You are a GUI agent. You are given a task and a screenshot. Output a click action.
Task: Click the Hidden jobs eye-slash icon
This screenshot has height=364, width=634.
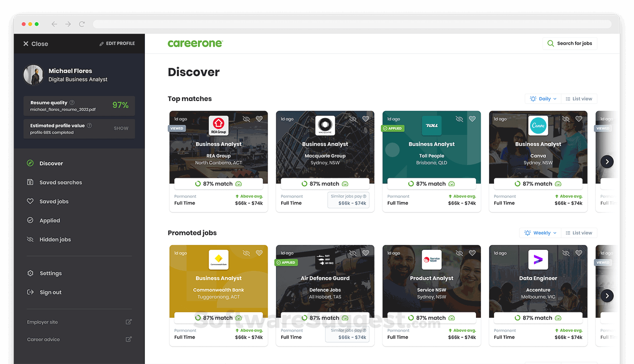tap(30, 239)
